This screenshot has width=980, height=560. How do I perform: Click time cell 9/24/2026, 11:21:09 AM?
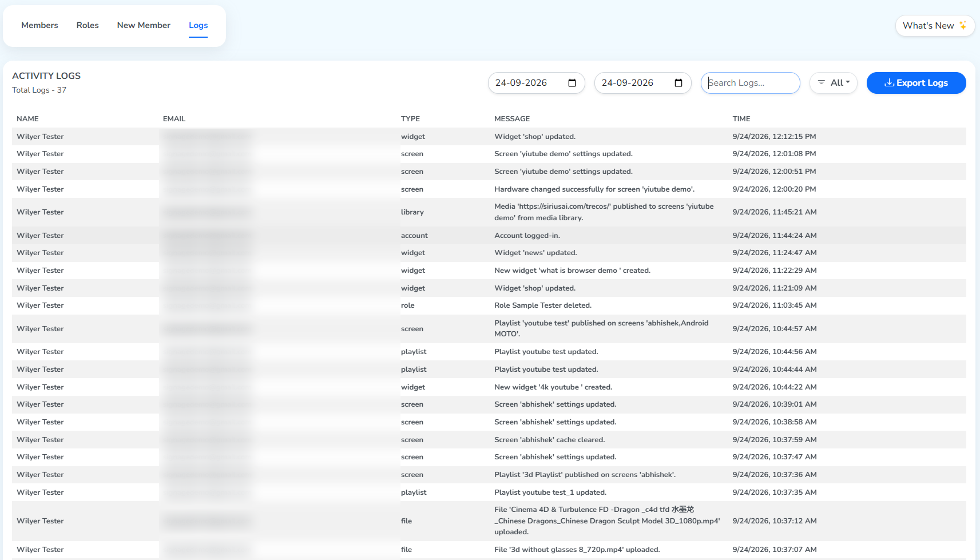pyautogui.click(x=774, y=288)
